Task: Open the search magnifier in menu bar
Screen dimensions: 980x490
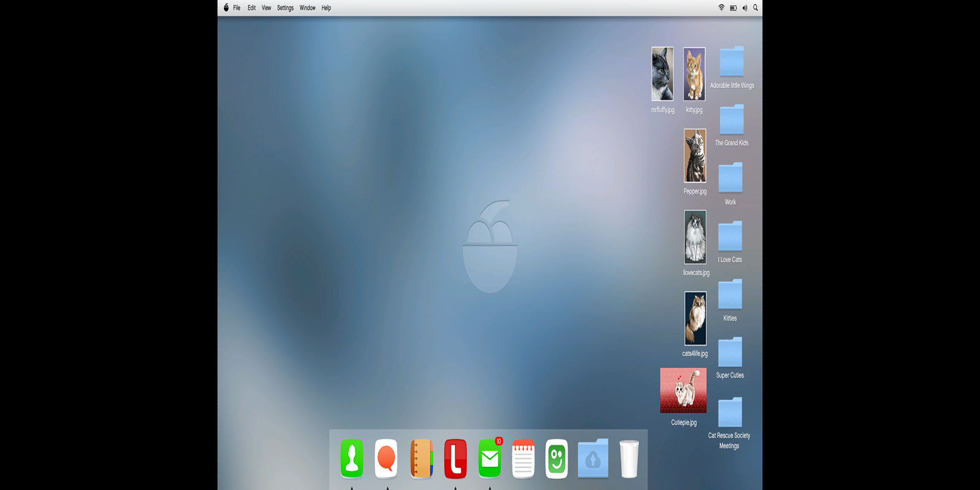Action: point(756,8)
